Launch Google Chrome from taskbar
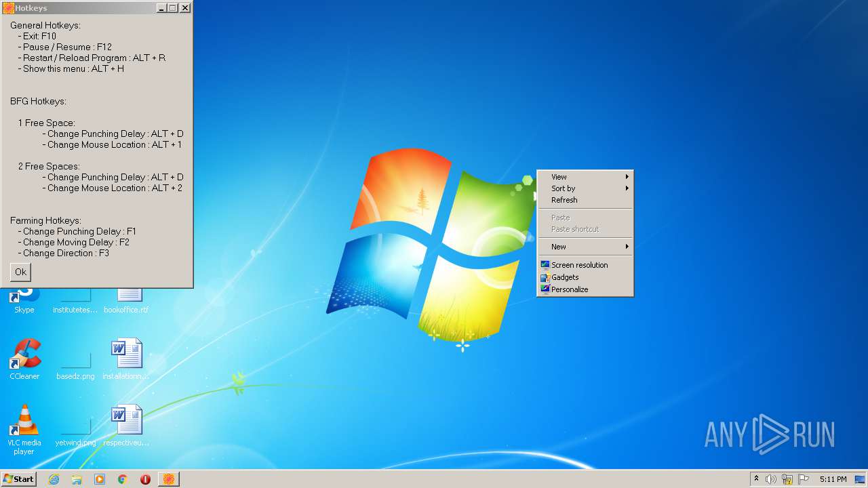Screen dimensions: 868x488 [x=123, y=479]
